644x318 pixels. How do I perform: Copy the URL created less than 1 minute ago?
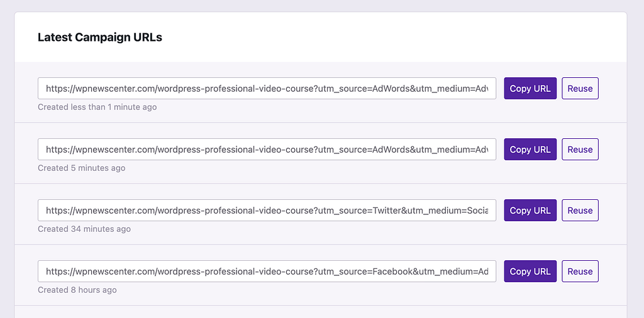530,89
